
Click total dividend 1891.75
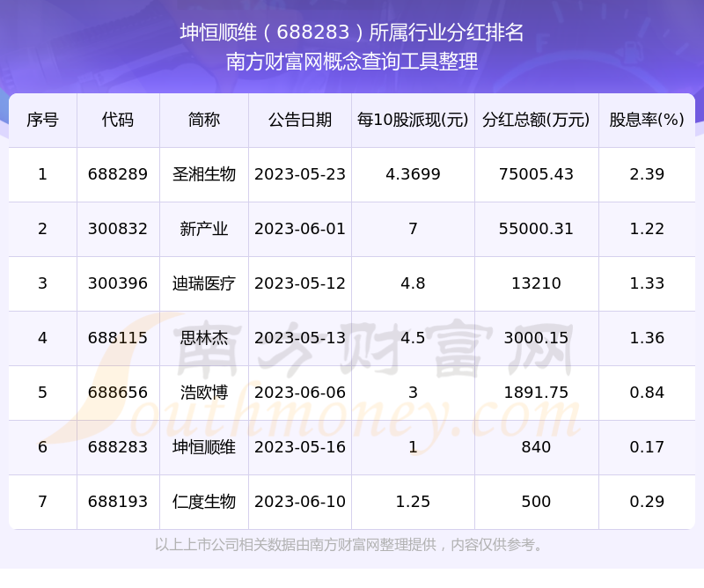pyautogui.click(x=536, y=393)
